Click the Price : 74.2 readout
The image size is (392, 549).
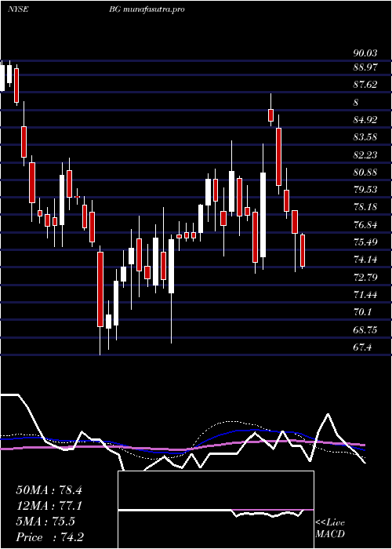tap(49, 537)
